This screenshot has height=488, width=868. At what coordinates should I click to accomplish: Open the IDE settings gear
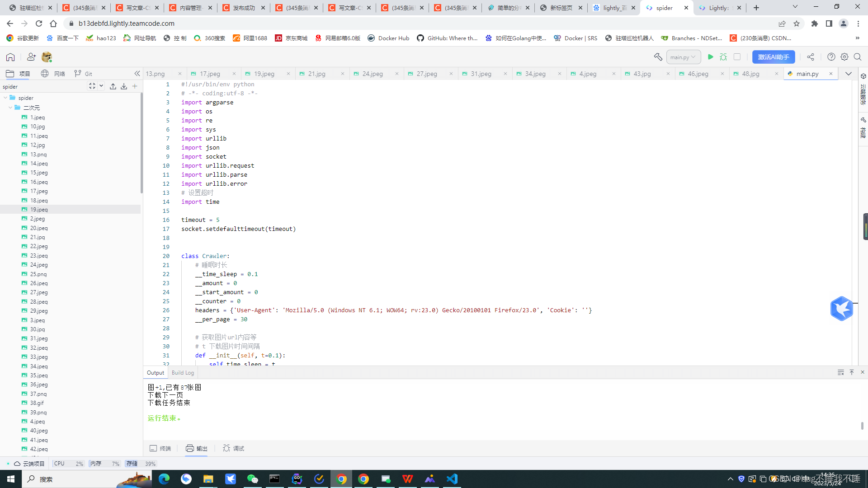click(x=844, y=57)
